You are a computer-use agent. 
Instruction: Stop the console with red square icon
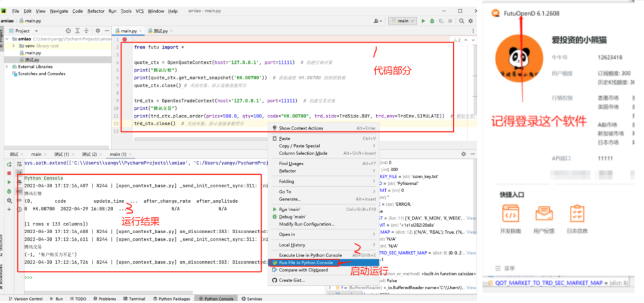pos(9,173)
